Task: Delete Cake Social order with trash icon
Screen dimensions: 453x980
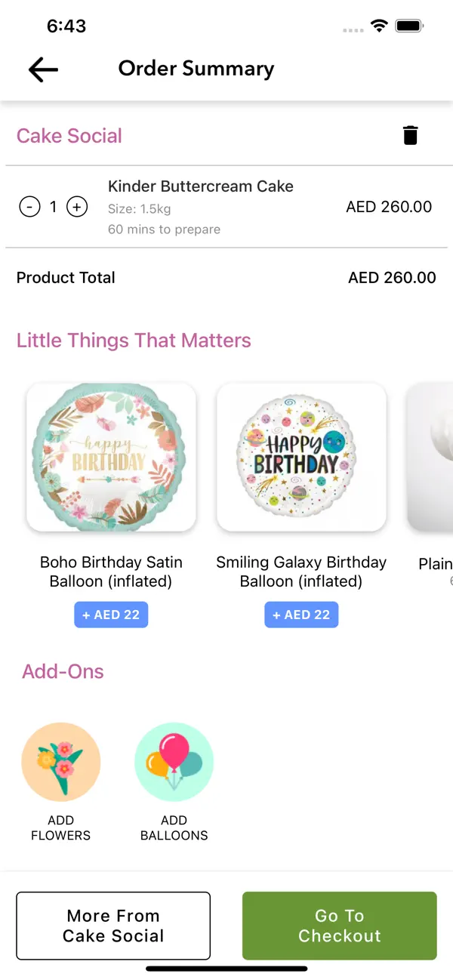Action: pos(410,136)
